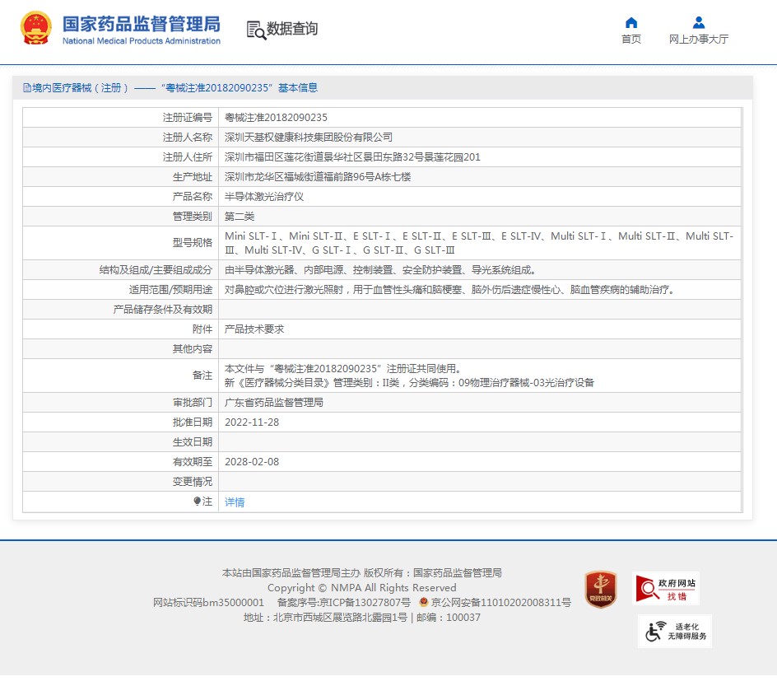Select registration number 粤械注准20182090235 value

(276, 118)
